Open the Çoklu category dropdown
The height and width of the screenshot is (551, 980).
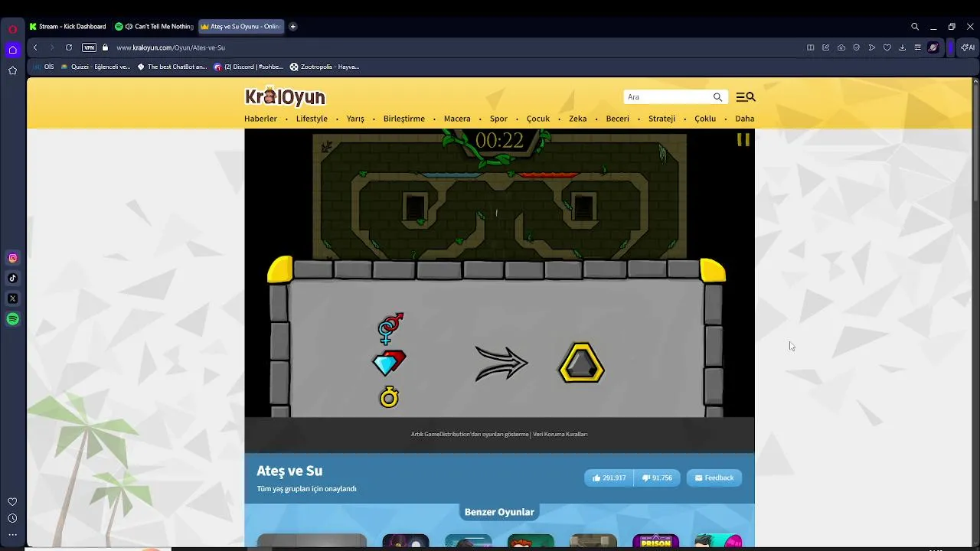point(705,119)
